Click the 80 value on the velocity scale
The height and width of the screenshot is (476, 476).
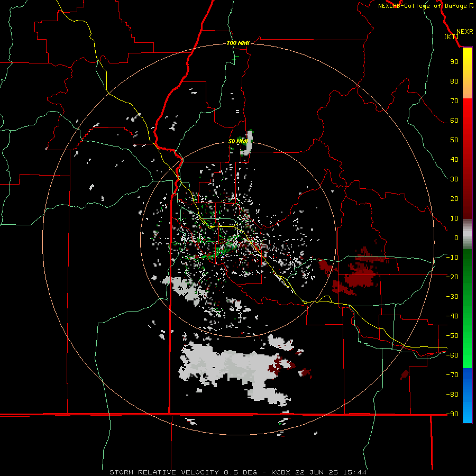pos(454,81)
